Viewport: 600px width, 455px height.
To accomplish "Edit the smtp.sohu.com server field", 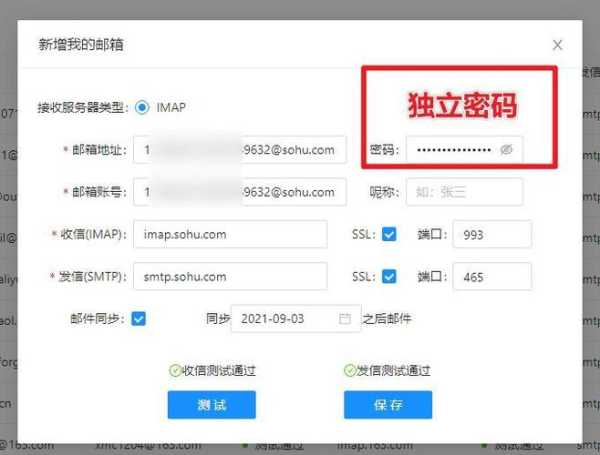I will [x=229, y=277].
